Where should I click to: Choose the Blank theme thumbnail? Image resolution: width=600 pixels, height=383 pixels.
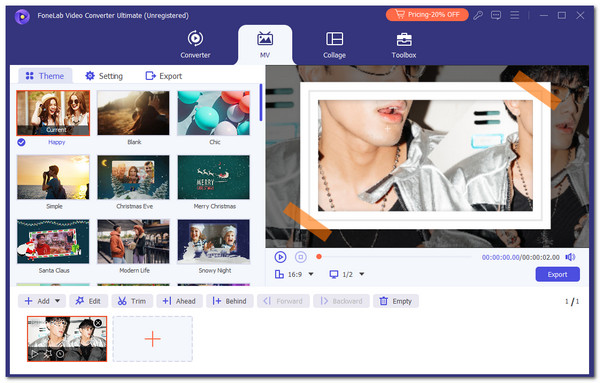[133, 113]
